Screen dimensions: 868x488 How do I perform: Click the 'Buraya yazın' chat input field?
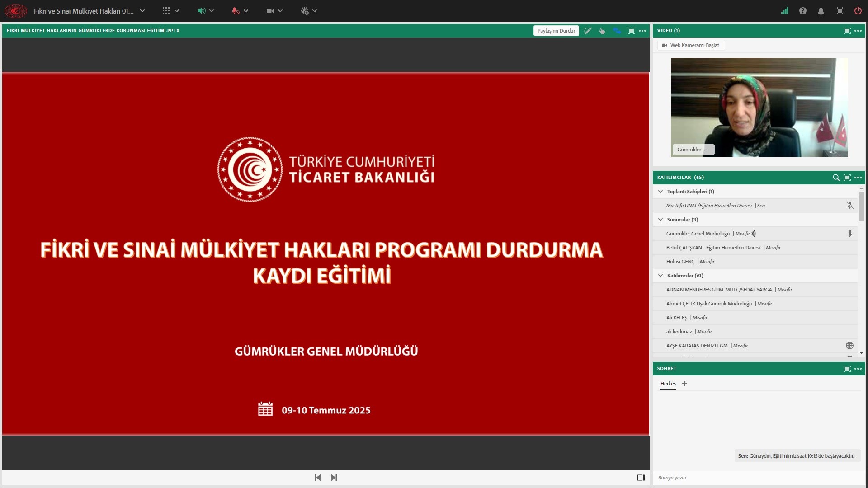click(x=759, y=478)
